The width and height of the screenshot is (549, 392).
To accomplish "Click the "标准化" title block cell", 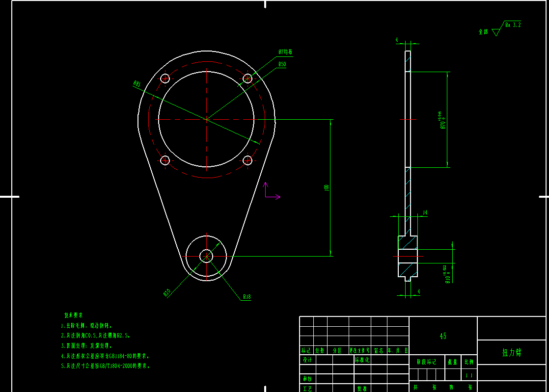I will (362, 360).
